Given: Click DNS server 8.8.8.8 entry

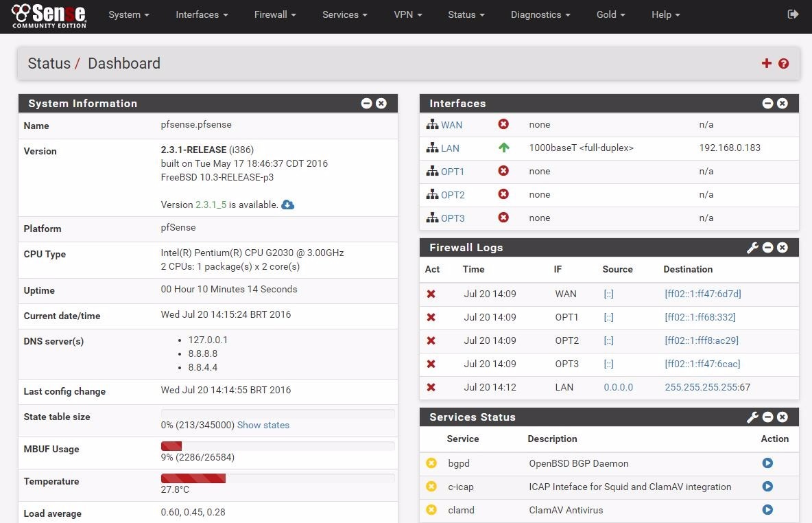Looking at the screenshot, I should click(202, 353).
